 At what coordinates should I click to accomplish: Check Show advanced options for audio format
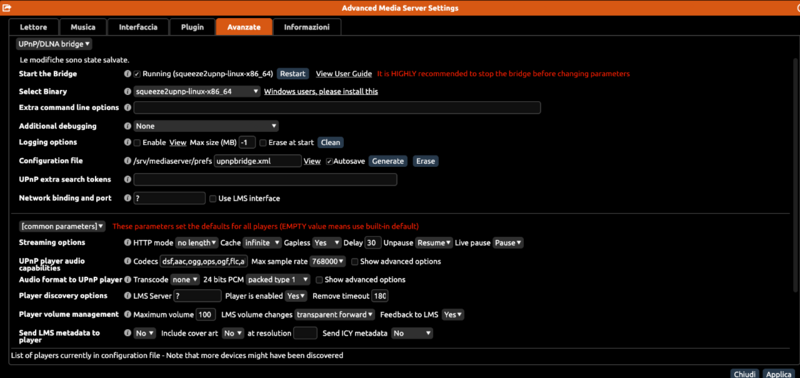(319, 280)
